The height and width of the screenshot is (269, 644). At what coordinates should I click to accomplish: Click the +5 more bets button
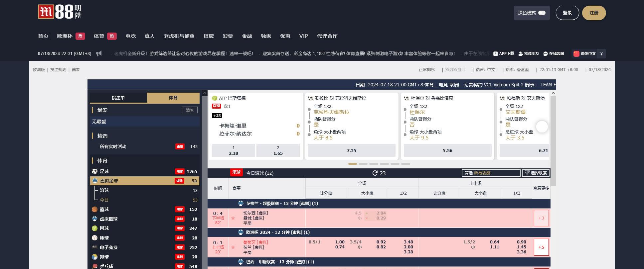click(x=541, y=247)
